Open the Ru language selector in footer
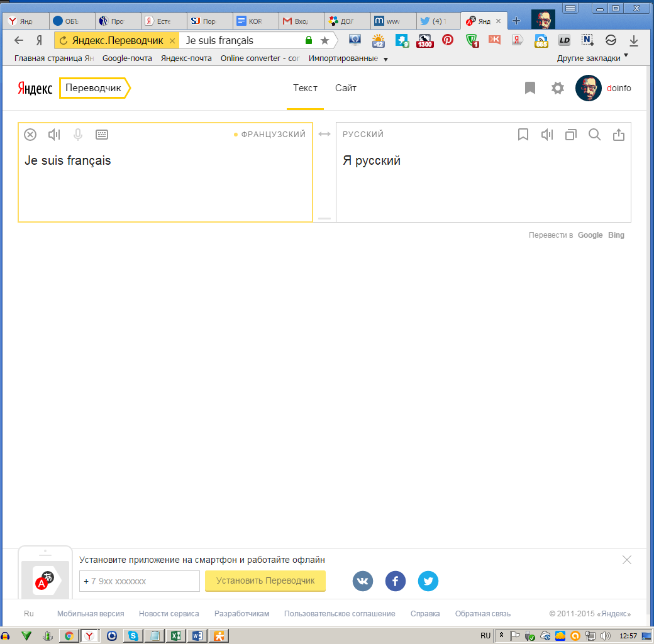The height and width of the screenshot is (644, 654). 29,614
